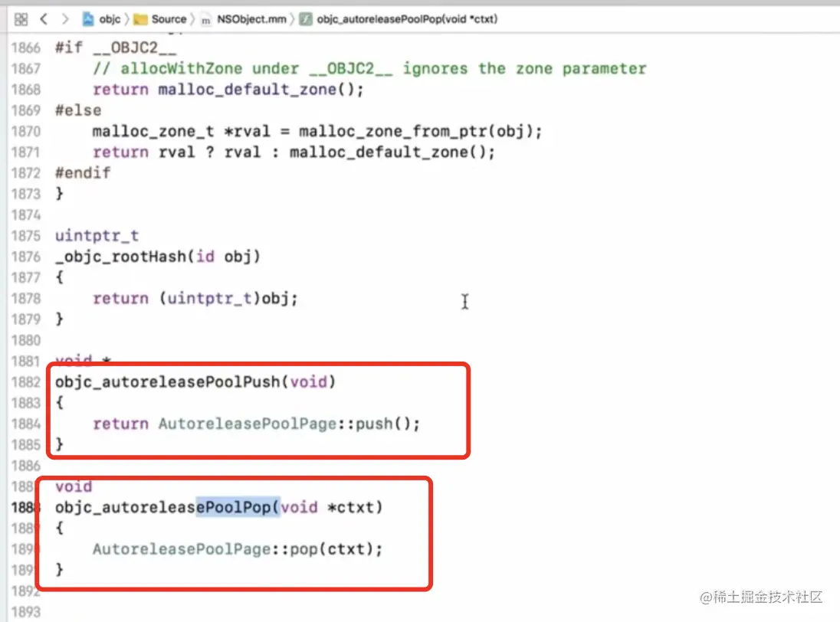
Task: Click "#if __OBJC2__" directive
Action: pos(116,47)
